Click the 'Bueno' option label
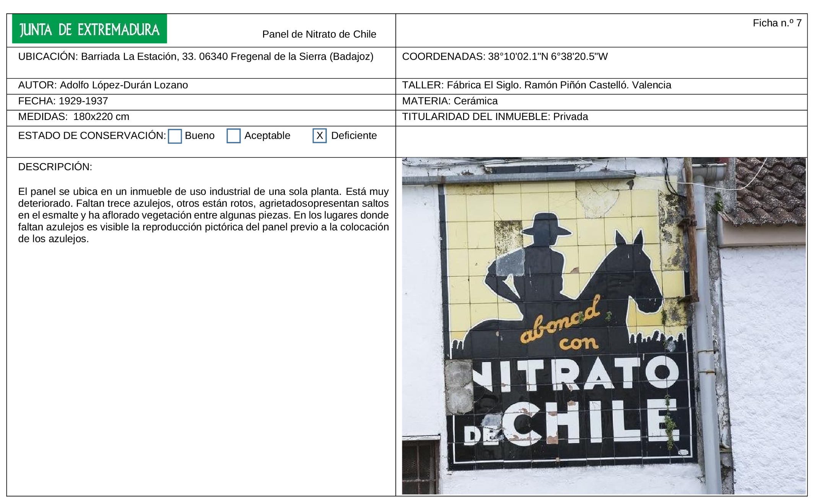The height and width of the screenshot is (504, 813). click(x=200, y=136)
